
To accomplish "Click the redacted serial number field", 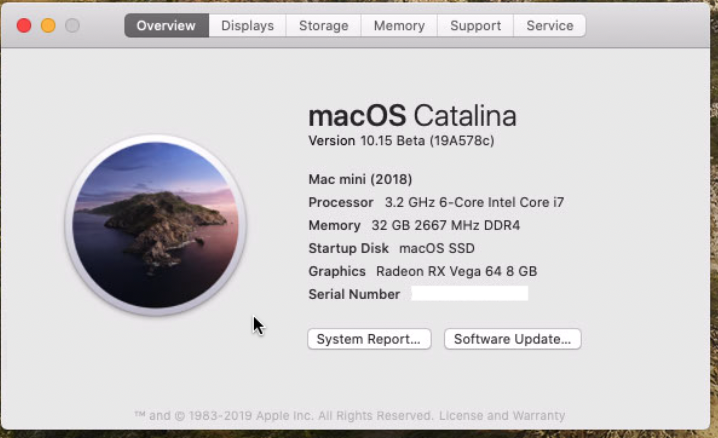I will click(470, 293).
